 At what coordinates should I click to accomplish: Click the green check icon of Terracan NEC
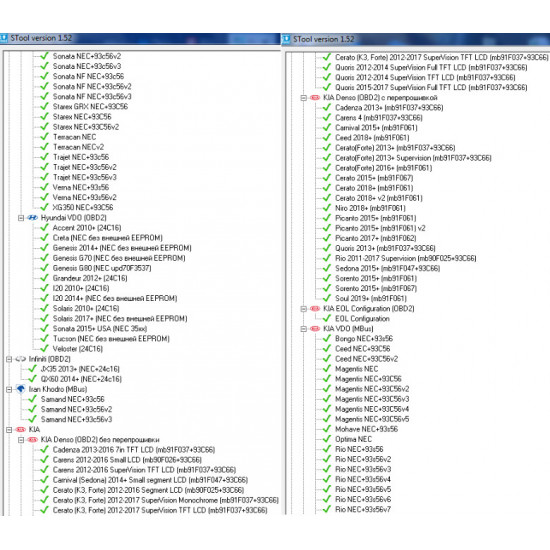44,136
